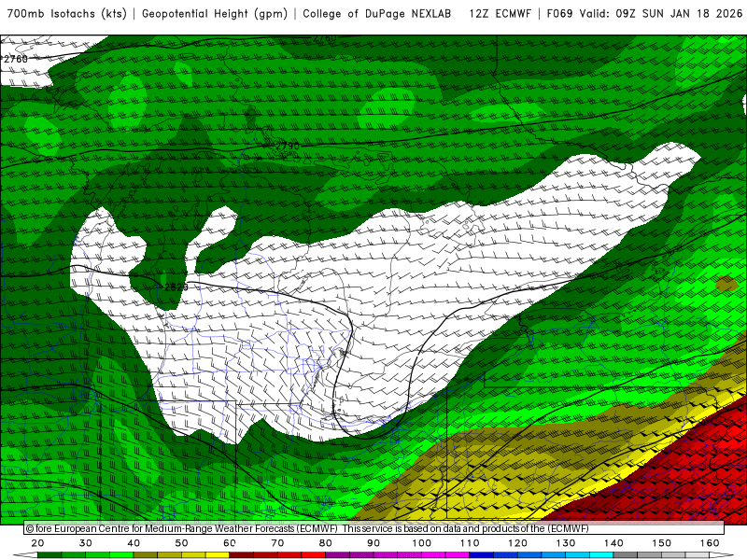Click the '60' value on the color scale
Image resolution: width=747 pixels, height=560 pixels.
230,543
